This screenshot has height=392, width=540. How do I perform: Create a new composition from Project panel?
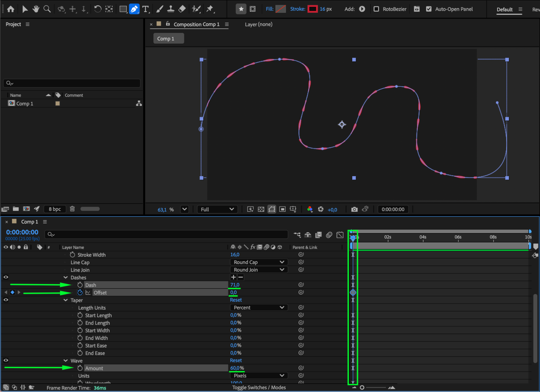(26, 209)
